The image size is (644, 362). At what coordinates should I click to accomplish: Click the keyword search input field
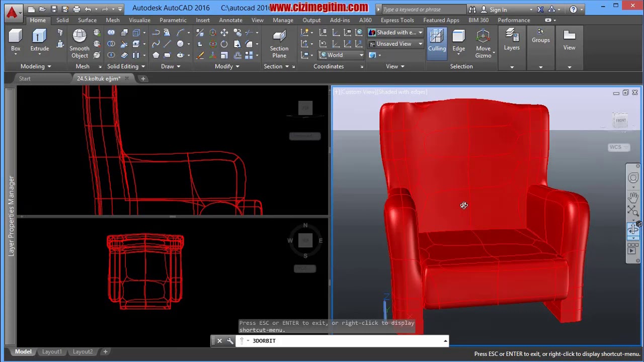click(424, 10)
